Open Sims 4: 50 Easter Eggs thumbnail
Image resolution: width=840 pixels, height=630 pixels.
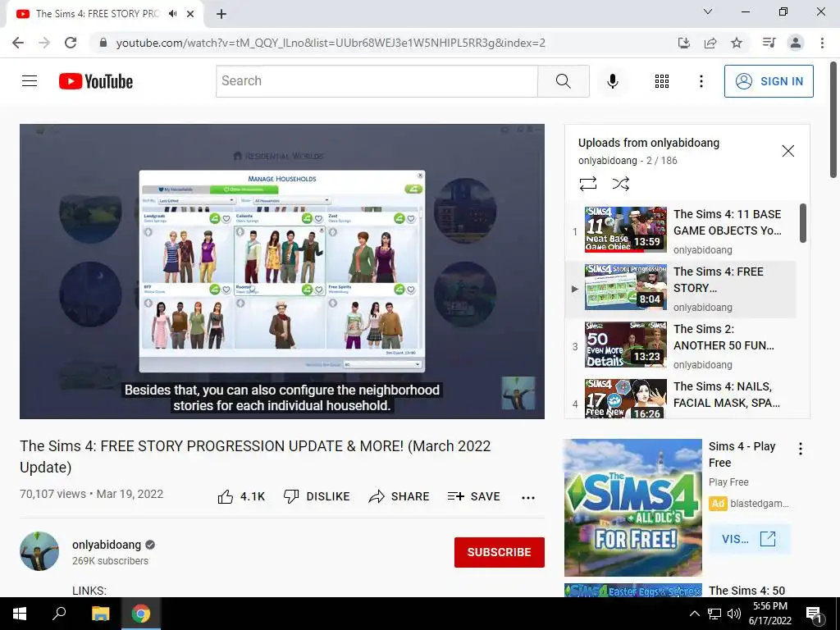pos(632,591)
